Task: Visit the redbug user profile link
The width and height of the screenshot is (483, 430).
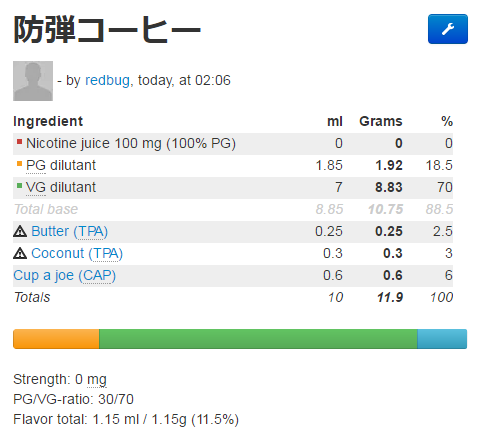Action: point(107,80)
